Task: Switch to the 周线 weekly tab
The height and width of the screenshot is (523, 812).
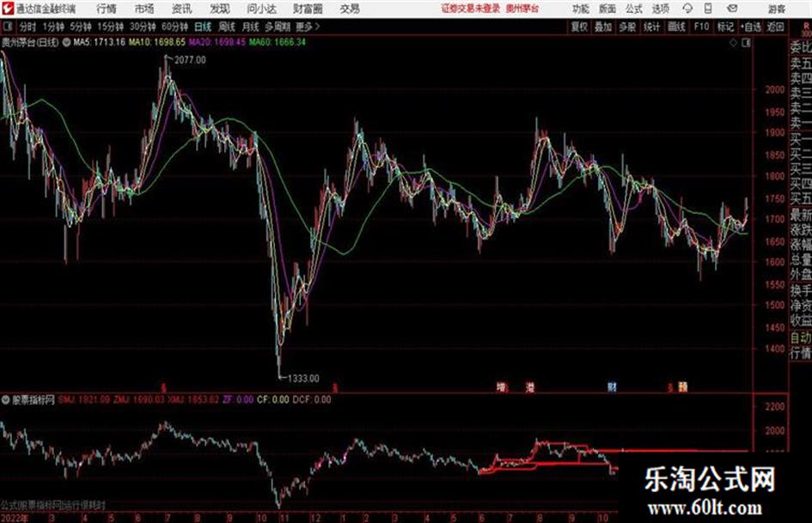Action: click(227, 27)
